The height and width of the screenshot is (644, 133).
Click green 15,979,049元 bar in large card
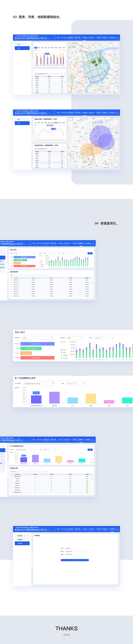31,349
